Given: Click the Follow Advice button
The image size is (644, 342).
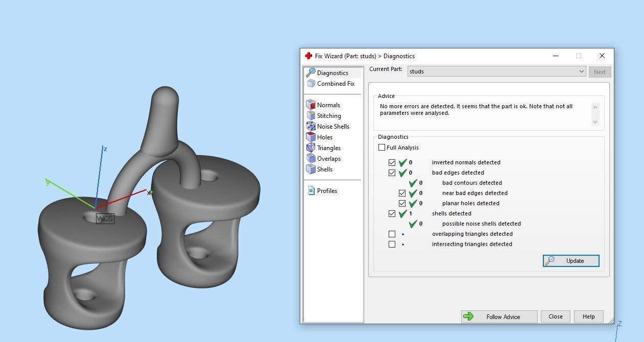Looking at the screenshot, I should tap(499, 316).
